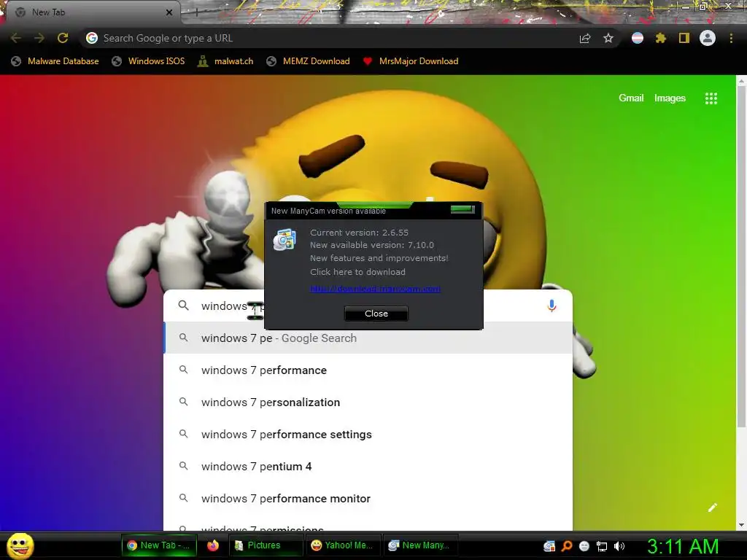Toggle the browser side panel icon

[x=684, y=38]
